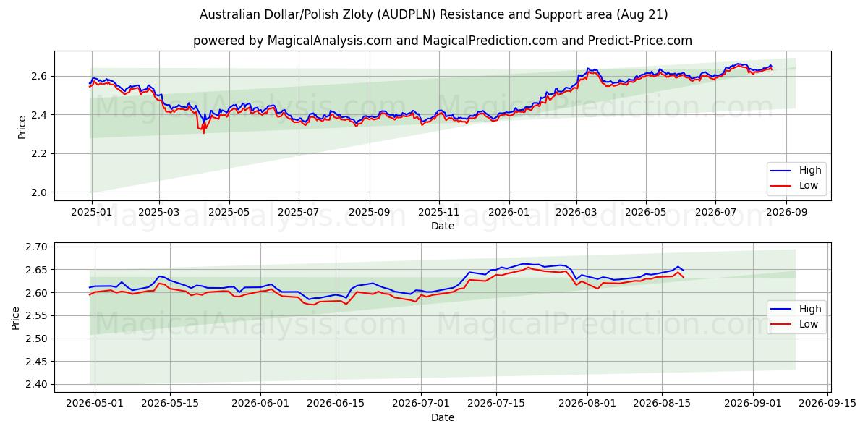The height and width of the screenshot is (434, 868).
Task: Click 'High' in the lower chart legend
Action: click(810, 309)
